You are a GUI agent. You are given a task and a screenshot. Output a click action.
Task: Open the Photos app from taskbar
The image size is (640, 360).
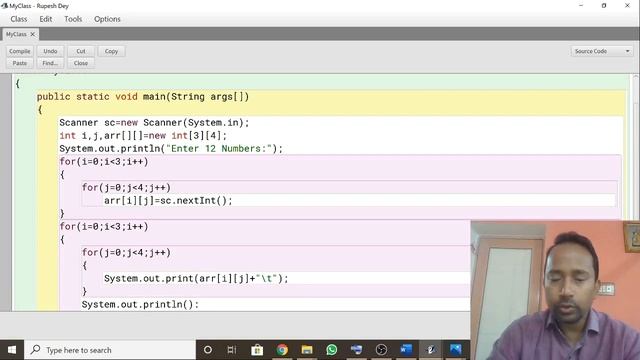coord(456,350)
